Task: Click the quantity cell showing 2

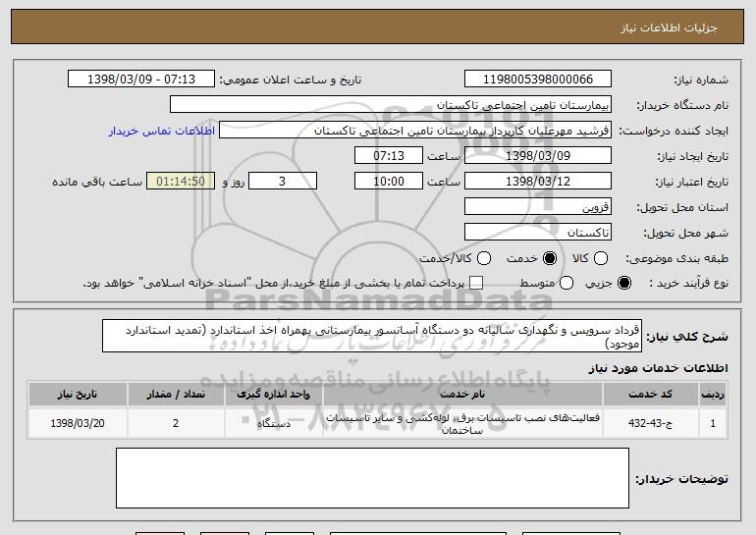Action: pyautogui.click(x=176, y=424)
